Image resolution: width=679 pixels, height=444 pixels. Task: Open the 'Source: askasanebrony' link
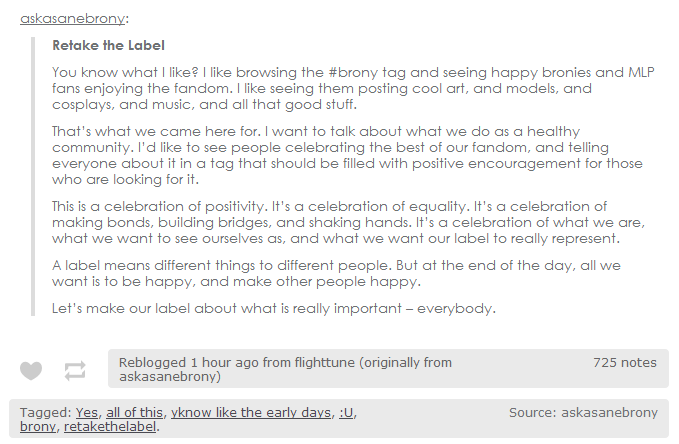click(x=583, y=412)
